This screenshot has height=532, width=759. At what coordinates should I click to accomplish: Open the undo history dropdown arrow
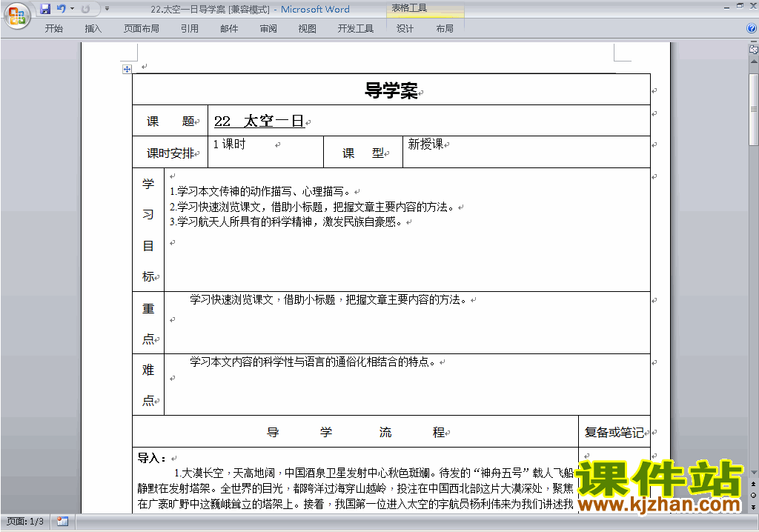(72, 9)
